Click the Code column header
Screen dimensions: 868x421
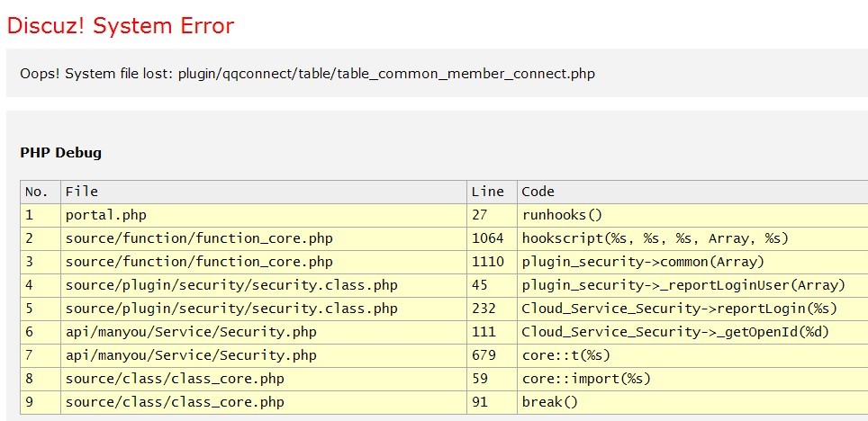point(692,192)
